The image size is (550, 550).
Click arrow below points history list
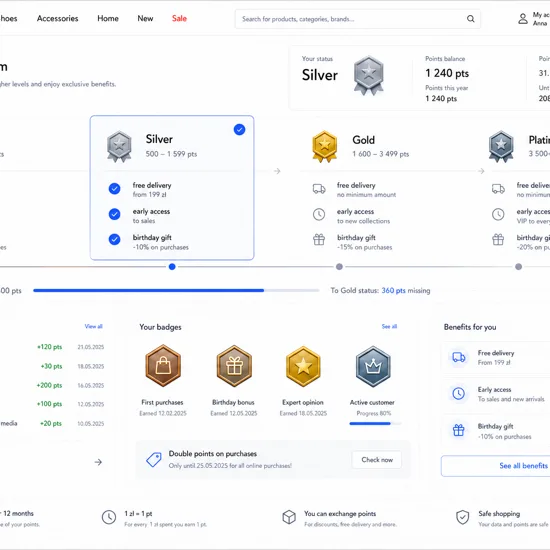[x=98, y=462]
